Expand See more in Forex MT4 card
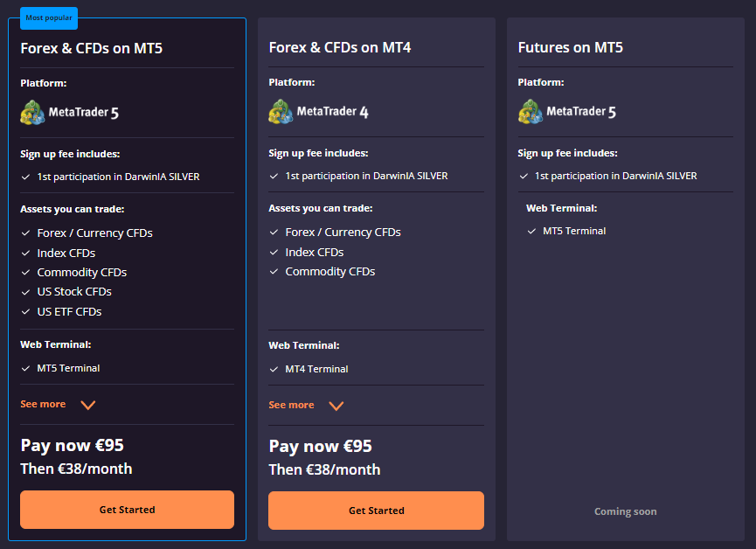Screen dimensions: 756x549 tap(291, 406)
